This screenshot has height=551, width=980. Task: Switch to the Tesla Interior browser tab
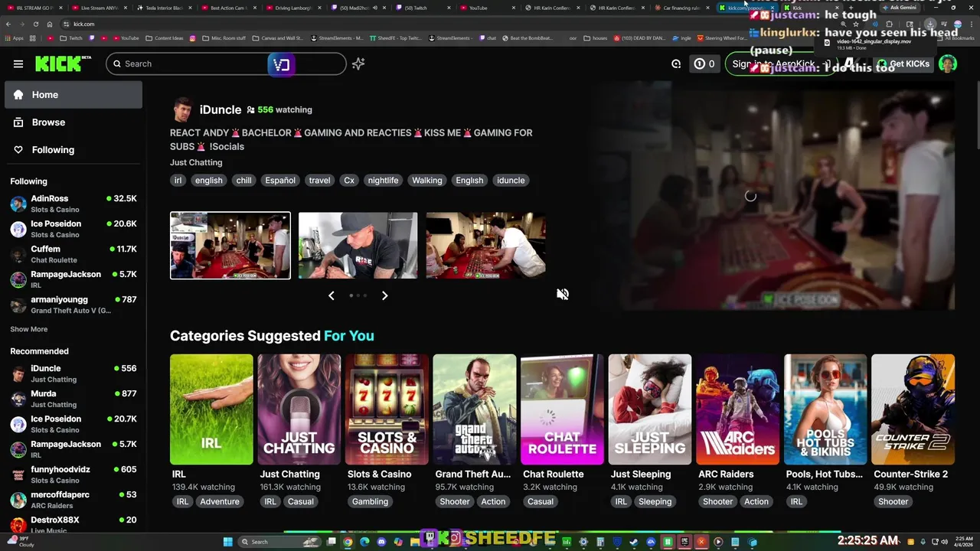point(164,8)
